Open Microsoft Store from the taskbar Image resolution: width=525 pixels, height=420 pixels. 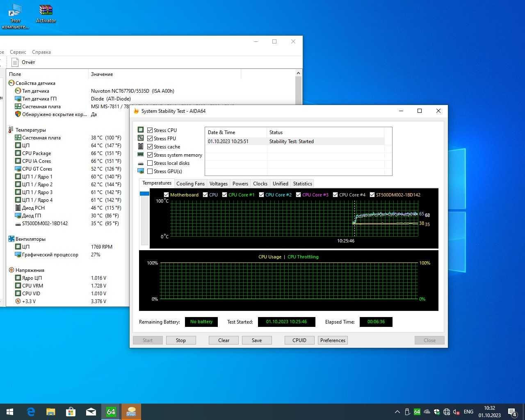71,412
